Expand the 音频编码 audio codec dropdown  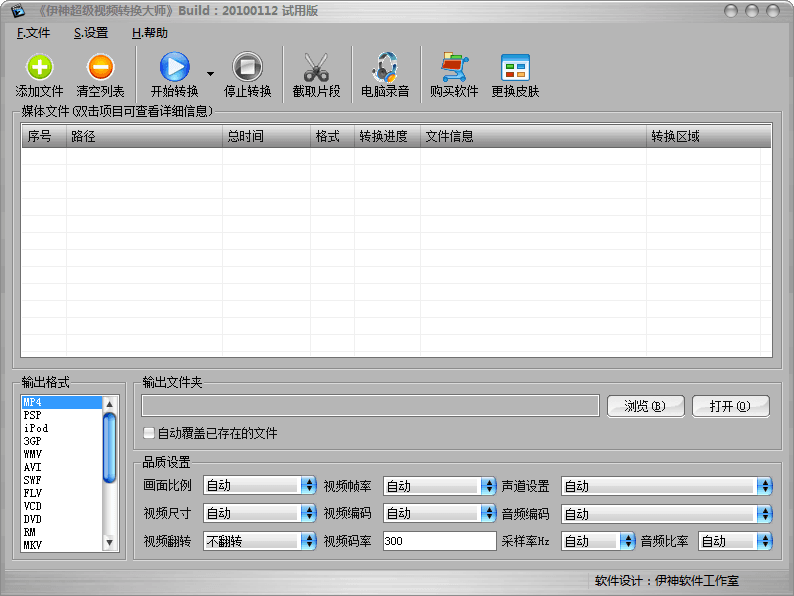tap(666, 514)
